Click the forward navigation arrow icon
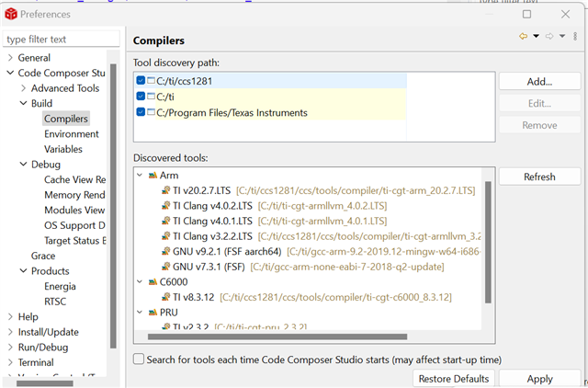 [549, 37]
